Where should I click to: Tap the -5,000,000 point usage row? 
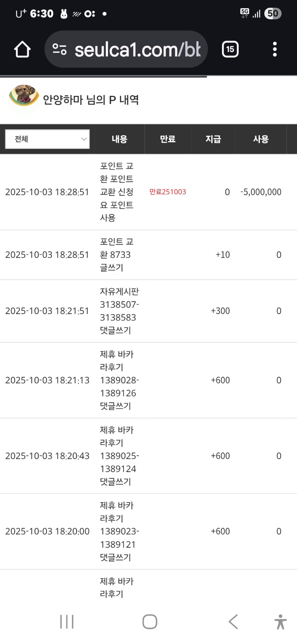pos(261,192)
